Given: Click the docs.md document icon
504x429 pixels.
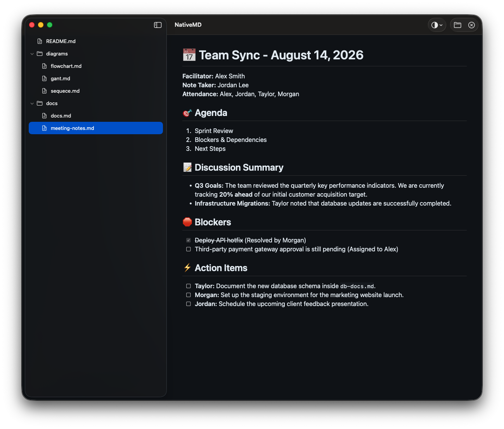Looking at the screenshot, I should (44, 116).
